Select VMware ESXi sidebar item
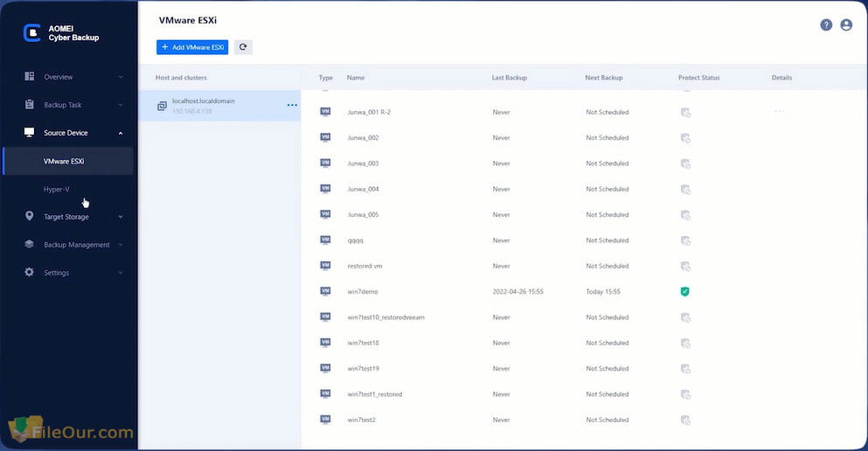868x451 pixels. point(68,161)
